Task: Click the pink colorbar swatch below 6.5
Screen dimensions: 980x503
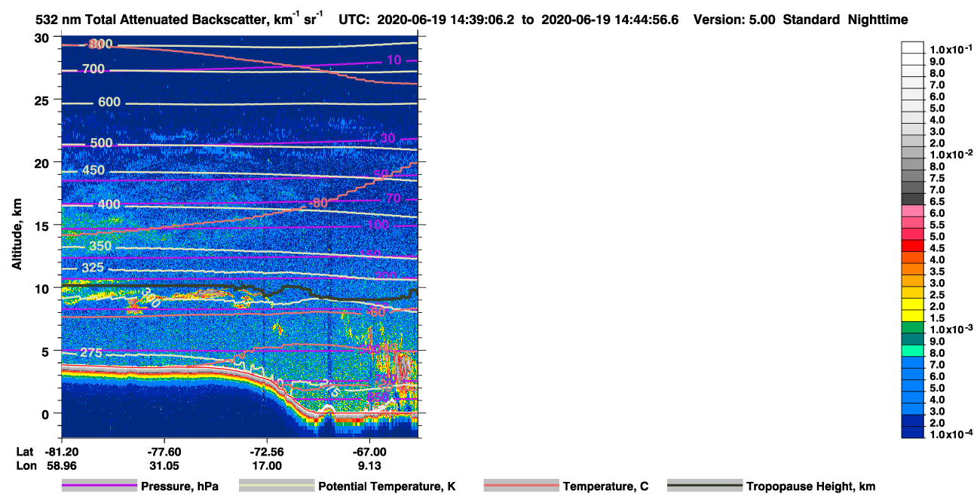Action: pos(913,210)
